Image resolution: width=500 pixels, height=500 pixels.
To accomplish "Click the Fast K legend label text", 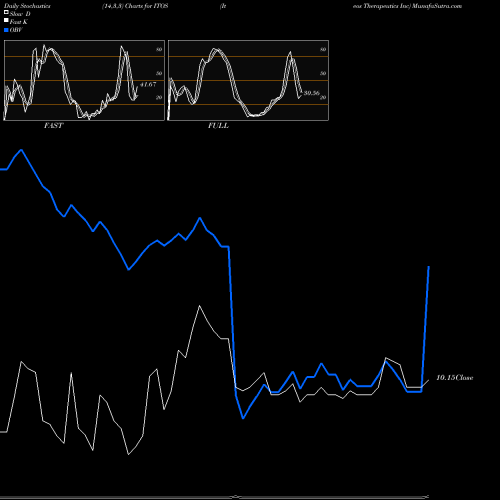I will tap(19, 22).
